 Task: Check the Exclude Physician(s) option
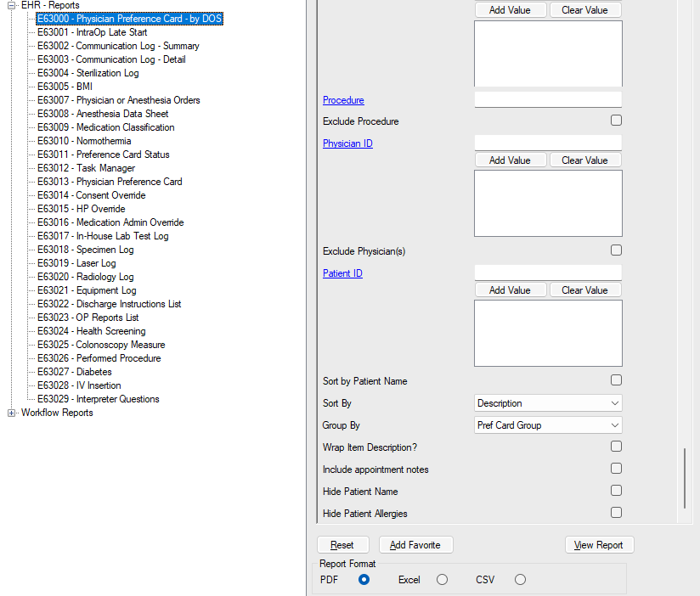pos(616,250)
